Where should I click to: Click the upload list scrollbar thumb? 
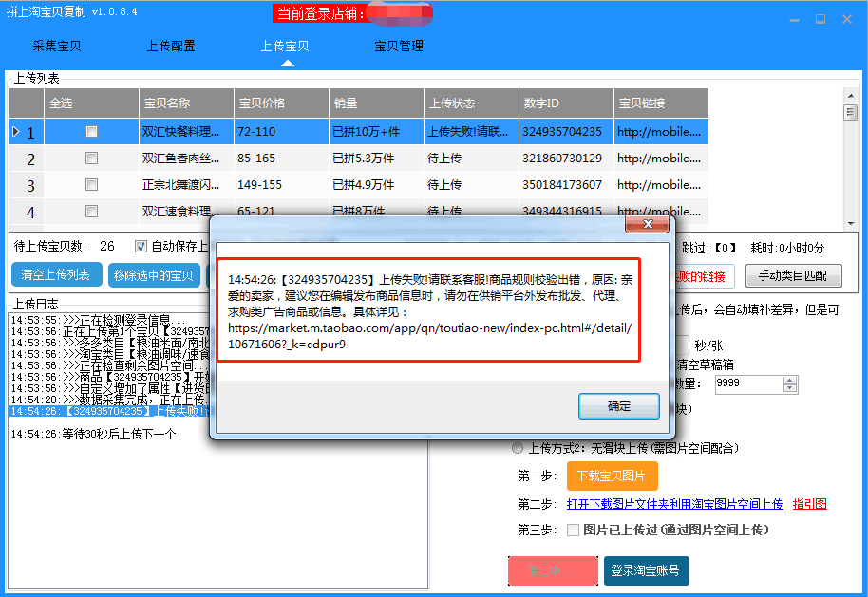(x=850, y=112)
